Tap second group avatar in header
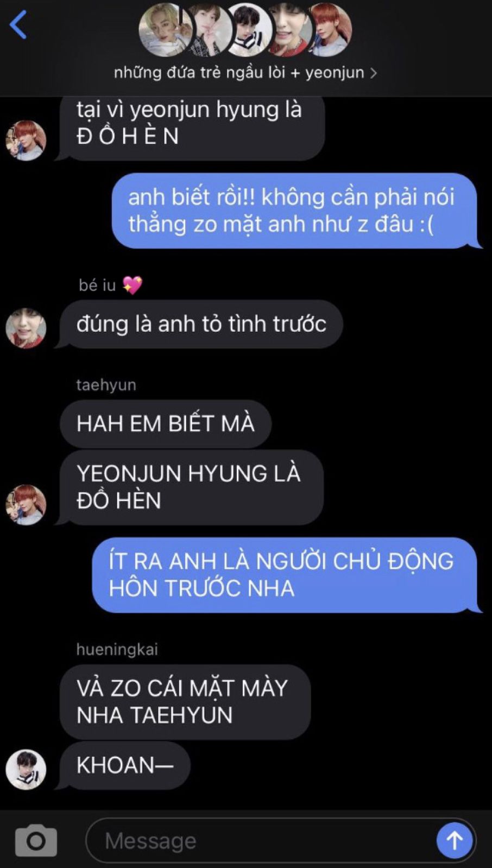The image size is (492, 868). (x=208, y=30)
